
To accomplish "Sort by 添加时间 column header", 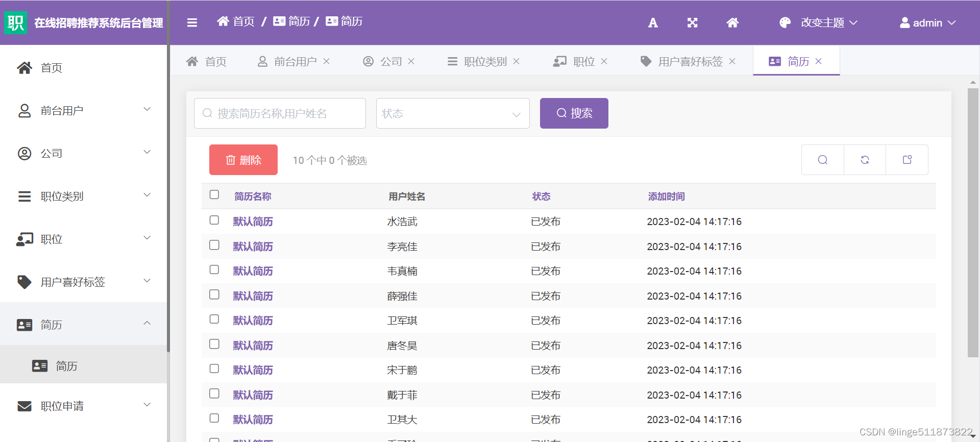I will click(x=667, y=197).
